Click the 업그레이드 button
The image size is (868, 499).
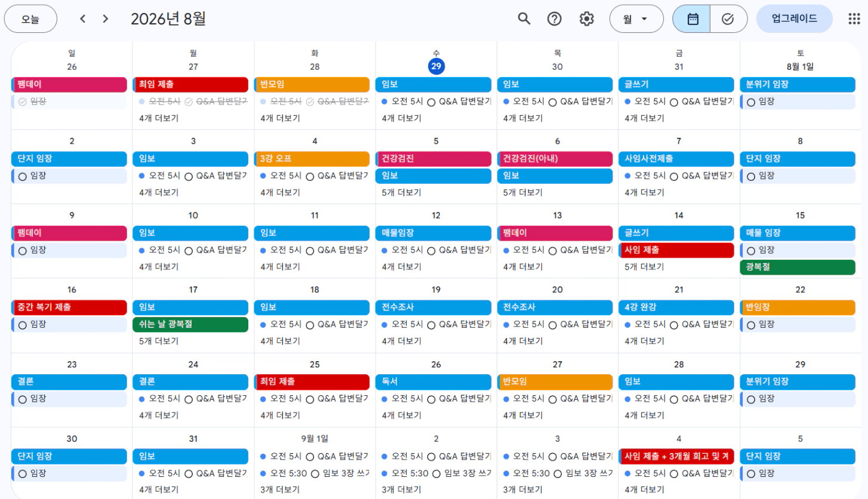795,19
